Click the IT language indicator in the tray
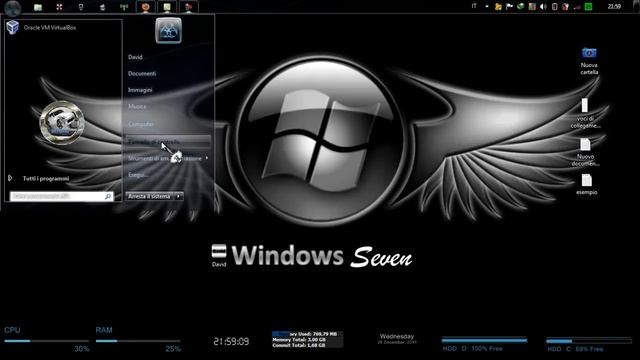This screenshot has width=640, height=360. point(474,6)
